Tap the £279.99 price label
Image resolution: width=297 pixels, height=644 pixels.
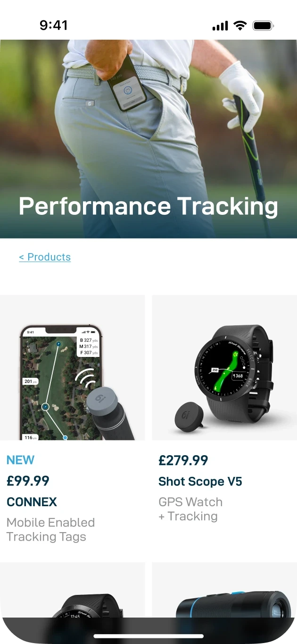coord(183,460)
